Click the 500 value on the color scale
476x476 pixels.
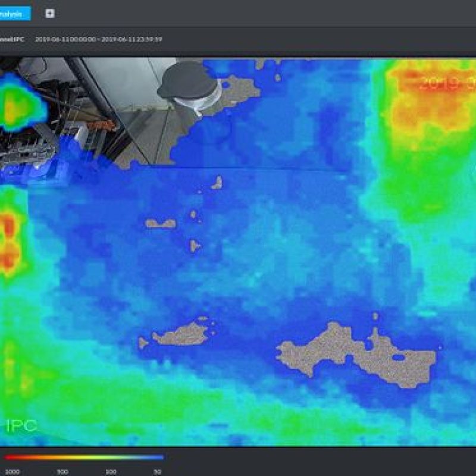(62, 471)
